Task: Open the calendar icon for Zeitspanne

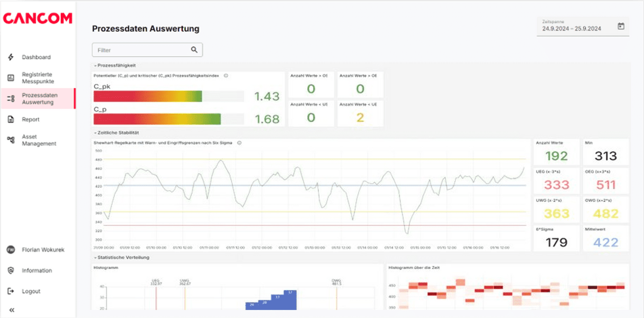Action: click(621, 26)
